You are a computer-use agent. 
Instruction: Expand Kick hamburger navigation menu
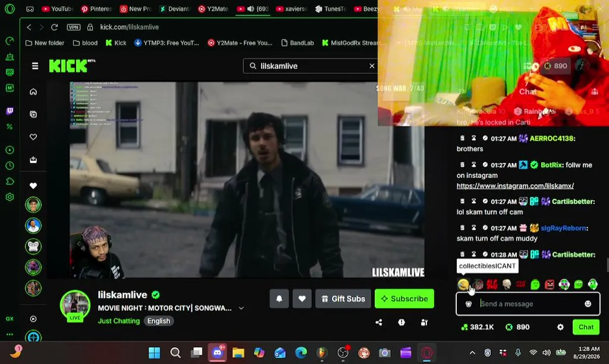[x=35, y=66]
